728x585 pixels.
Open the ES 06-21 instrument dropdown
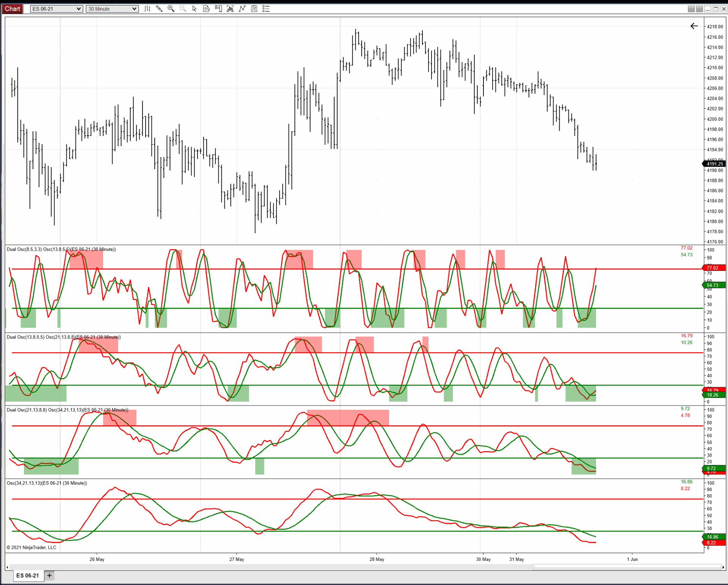56,8
